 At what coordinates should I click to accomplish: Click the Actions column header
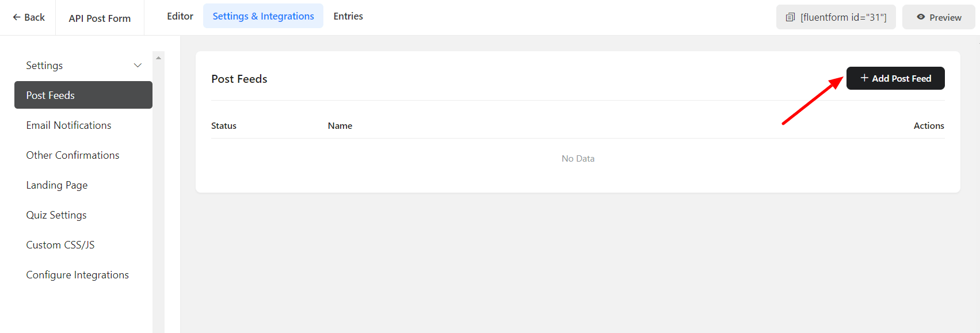click(928, 126)
